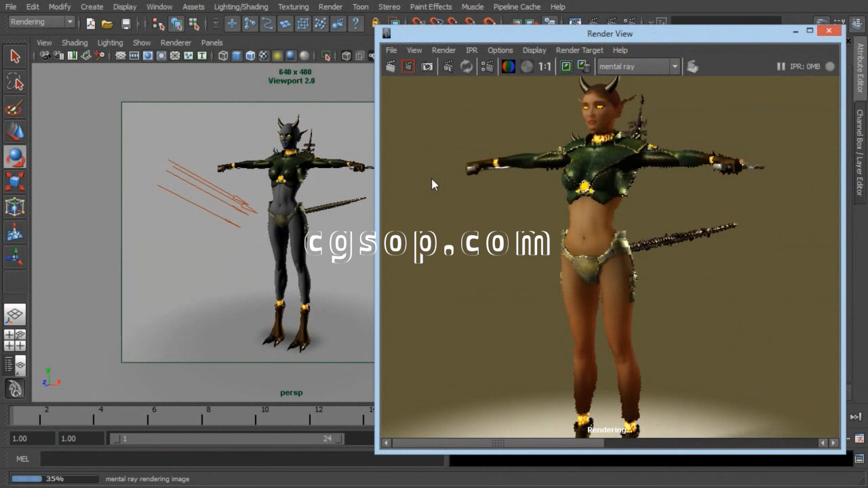Open the viewport Shading menu

[75, 43]
